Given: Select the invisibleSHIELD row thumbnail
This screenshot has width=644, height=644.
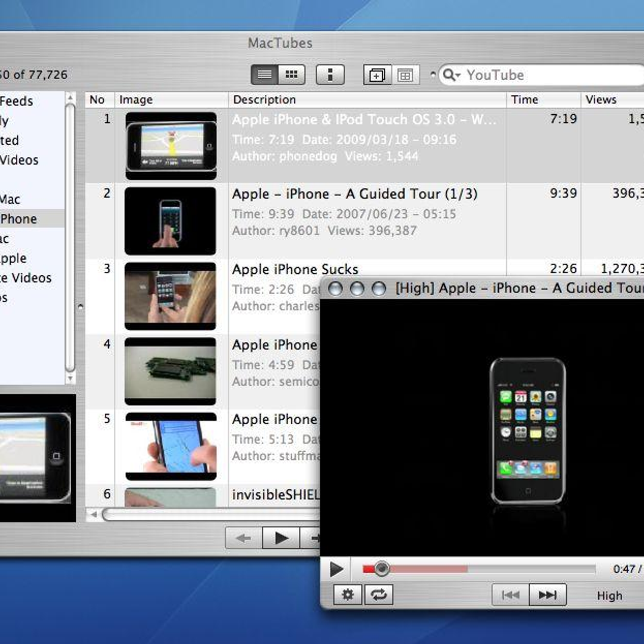Looking at the screenshot, I should [x=170, y=497].
